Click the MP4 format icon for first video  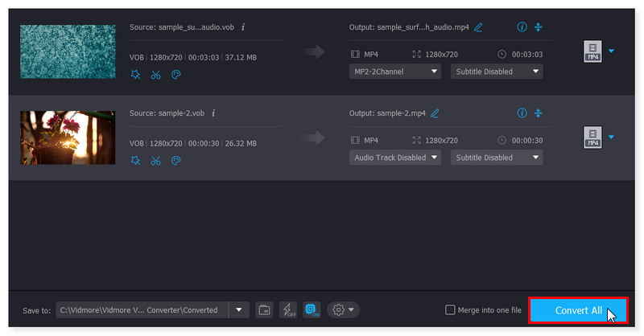[x=592, y=51]
